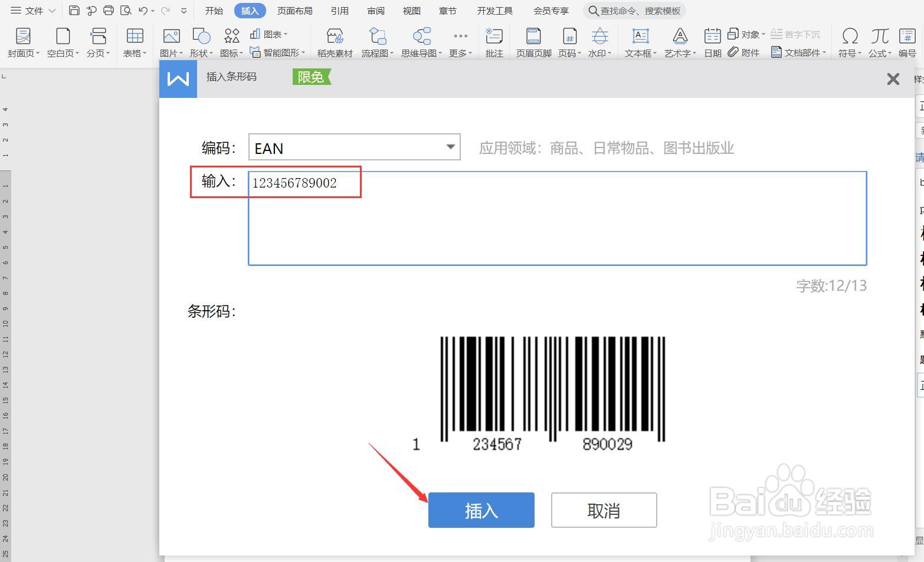924x562 pixels.
Task: Click the 插入 button in barcode dialog
Action: click(x=481, y=510)
